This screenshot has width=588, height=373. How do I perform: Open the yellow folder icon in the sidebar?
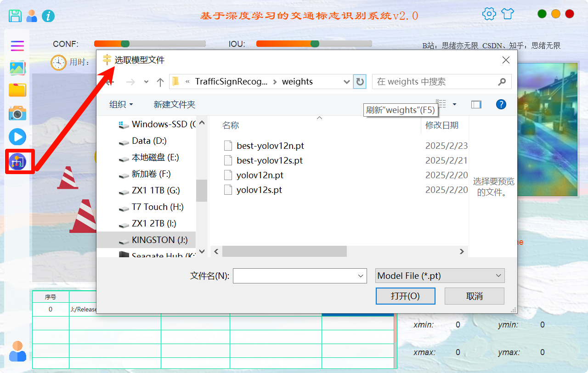(17, 90)
